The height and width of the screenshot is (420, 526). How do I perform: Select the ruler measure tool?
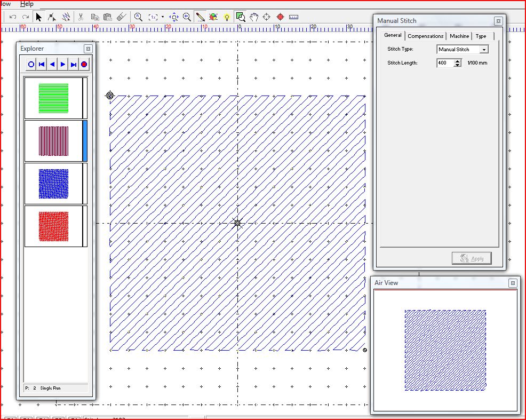293,17
